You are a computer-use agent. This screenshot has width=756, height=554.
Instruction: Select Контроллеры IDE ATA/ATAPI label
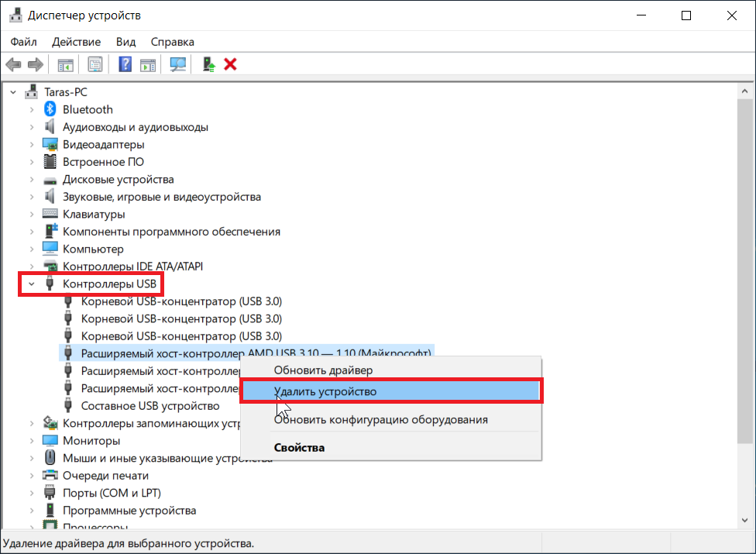[x=132, y=266]
